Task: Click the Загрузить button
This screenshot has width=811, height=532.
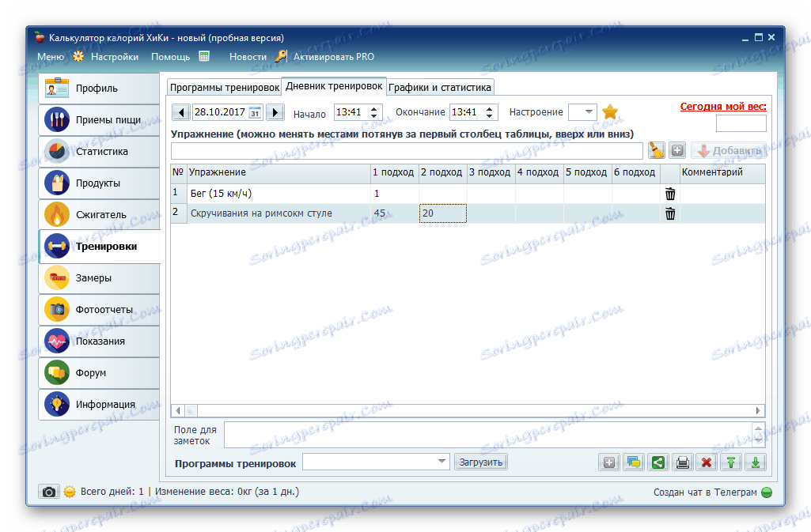Action: pos(480,462)
